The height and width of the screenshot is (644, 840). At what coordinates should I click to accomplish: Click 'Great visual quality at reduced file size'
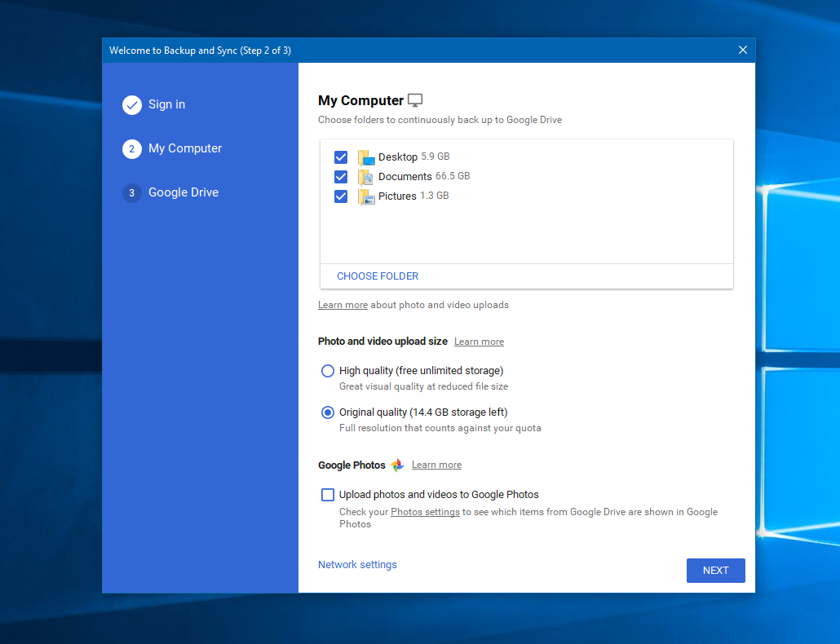click(424, 386)
